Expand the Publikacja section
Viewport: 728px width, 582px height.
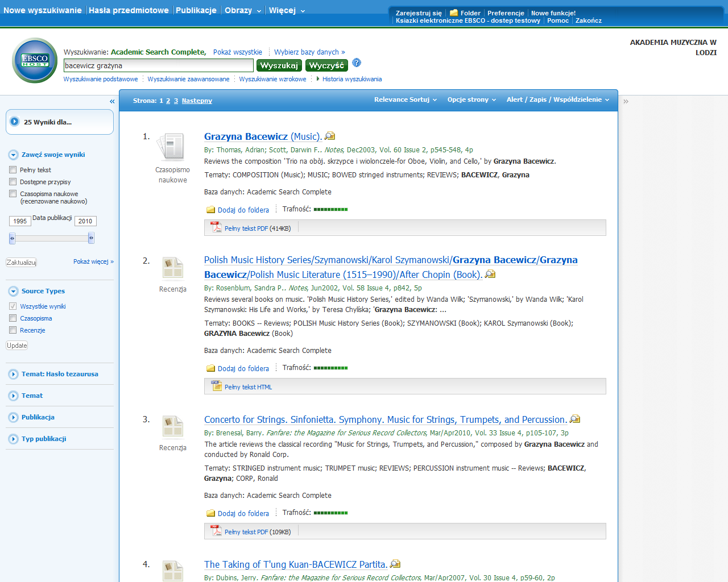[14, 417]
